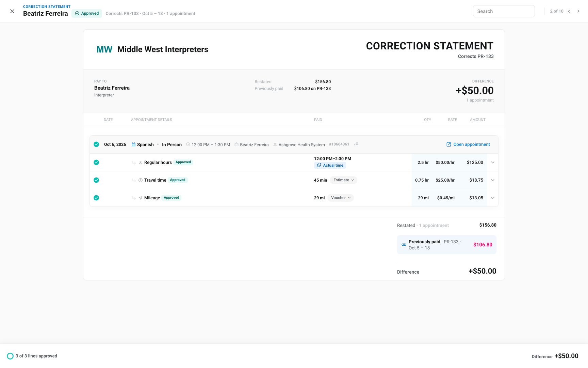Click the Approved status badge in header
Screen dimensions: 588x368
(87, 13)
